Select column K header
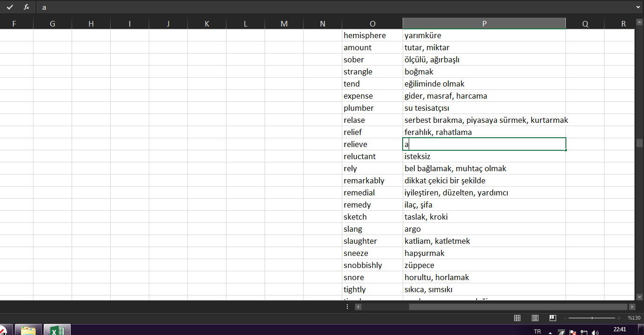The image size is (644, 335). pos(207,24)
